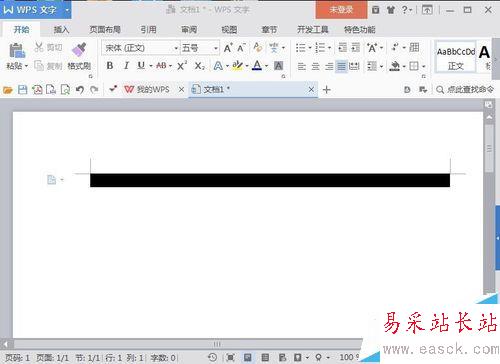Click the borders icon

[414, 66]
